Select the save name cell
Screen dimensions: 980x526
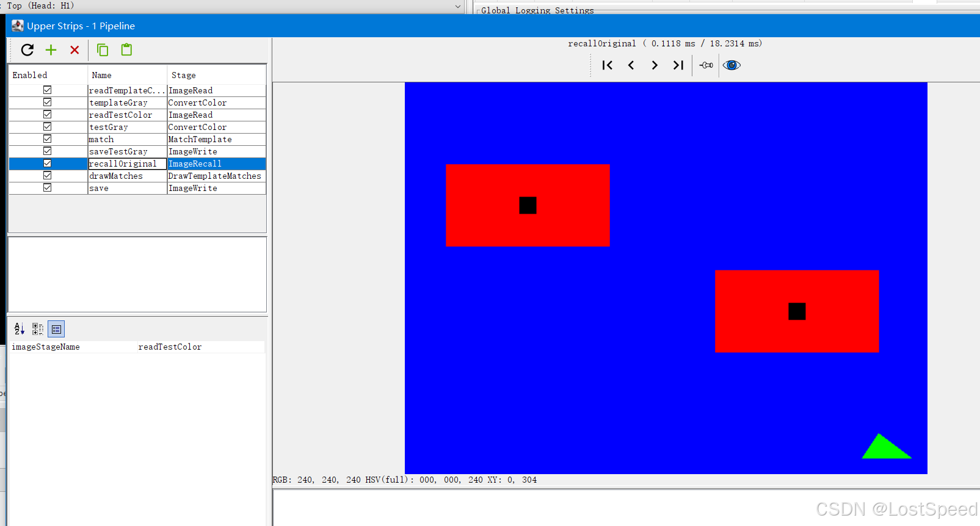(127, 188)
